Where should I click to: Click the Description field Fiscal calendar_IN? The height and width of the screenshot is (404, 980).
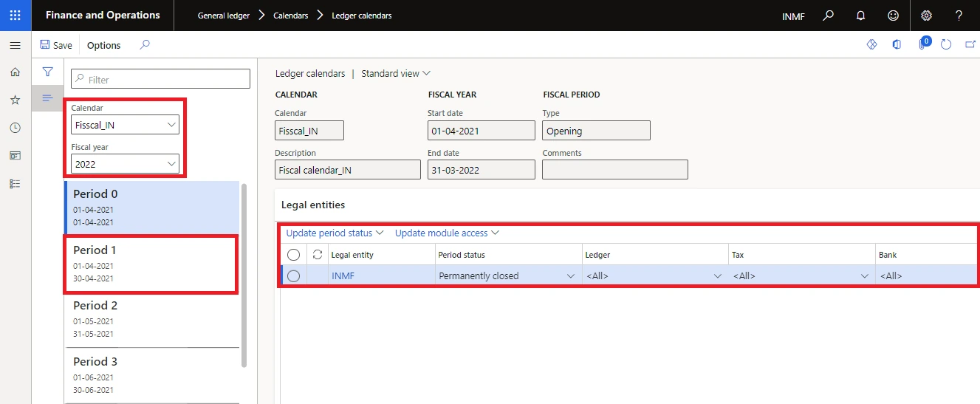[347, 170]
